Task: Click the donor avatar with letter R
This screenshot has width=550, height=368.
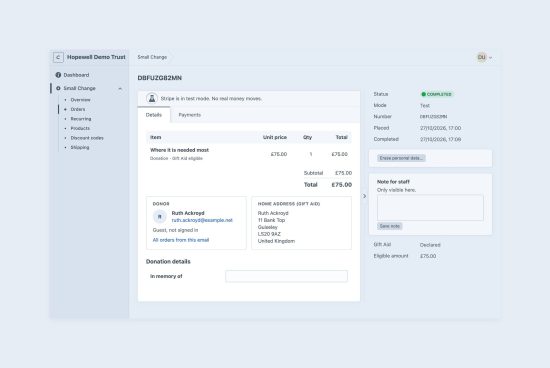Action: click(160, 217)
